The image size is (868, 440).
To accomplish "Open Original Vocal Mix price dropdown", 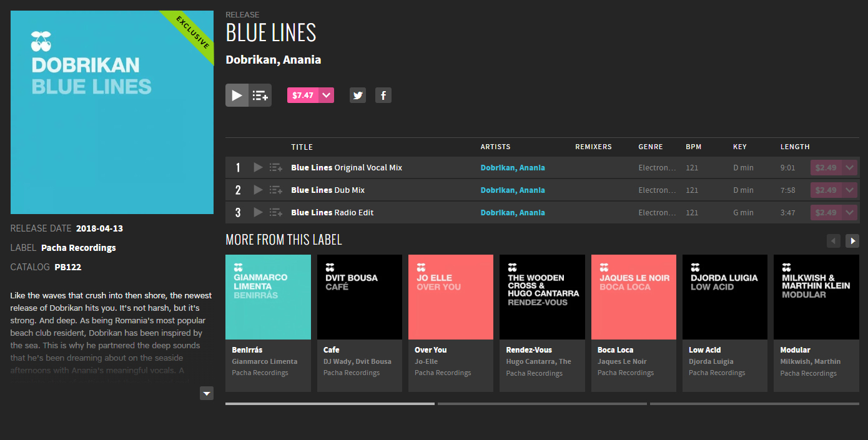I will (x=849, y=167).
